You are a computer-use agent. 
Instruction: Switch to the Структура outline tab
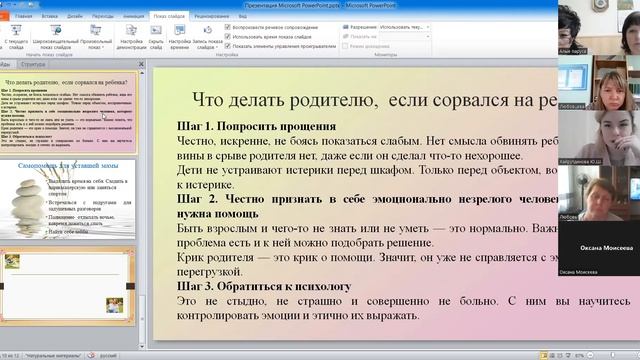tap(33, 64)
